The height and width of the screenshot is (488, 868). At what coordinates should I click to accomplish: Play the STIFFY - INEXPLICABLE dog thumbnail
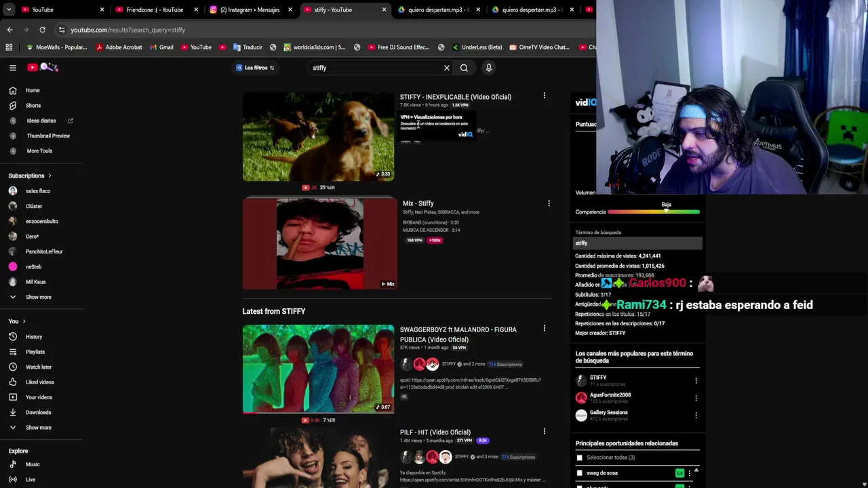pos(318,137)
